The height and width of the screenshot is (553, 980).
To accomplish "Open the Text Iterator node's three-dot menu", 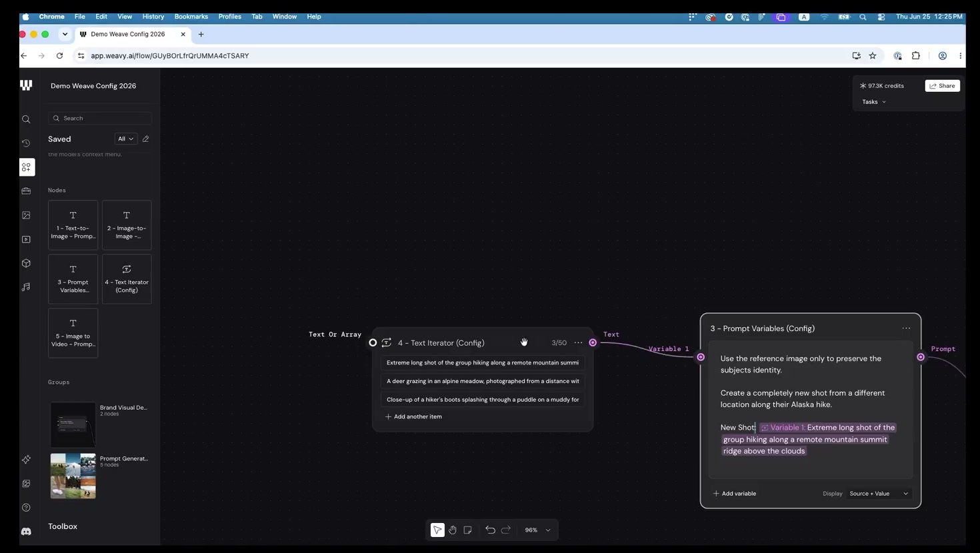I will (x=578, y=342).
